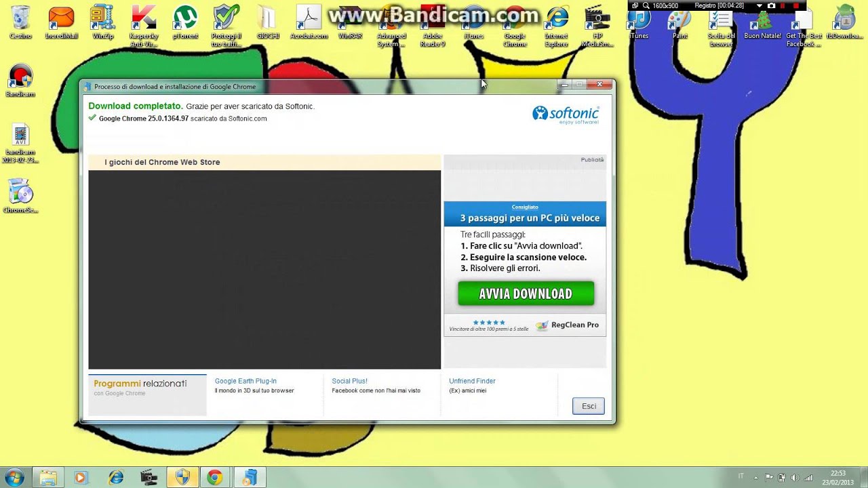Click the UAC shield taskbar item
The image size is (868, 488).
click(182, 477)
